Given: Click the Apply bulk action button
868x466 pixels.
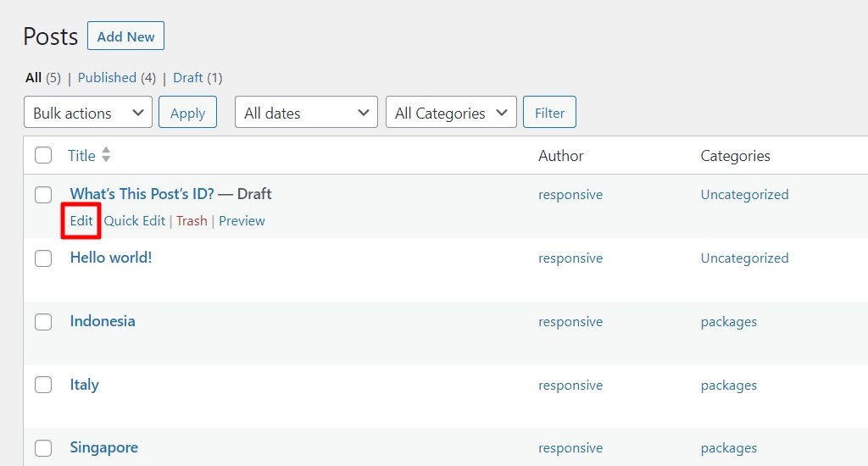Looking at the screenshot, I should (187, 113).
